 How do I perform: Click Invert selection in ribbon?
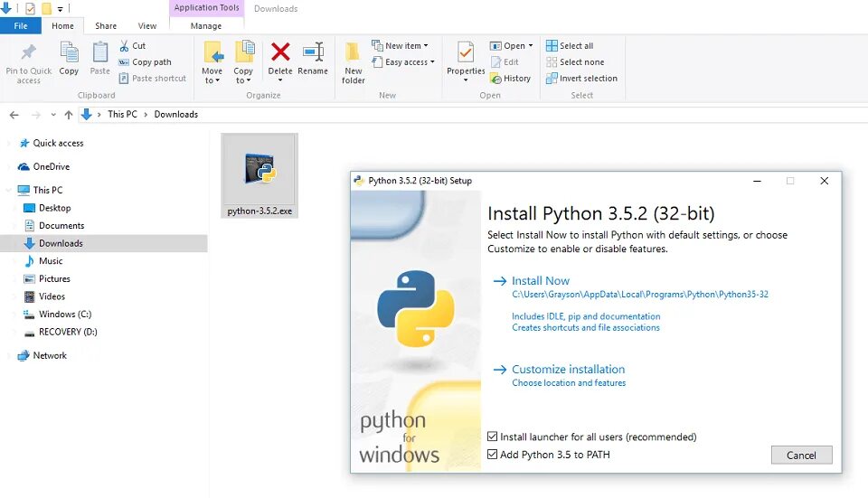tap(581, 78)
